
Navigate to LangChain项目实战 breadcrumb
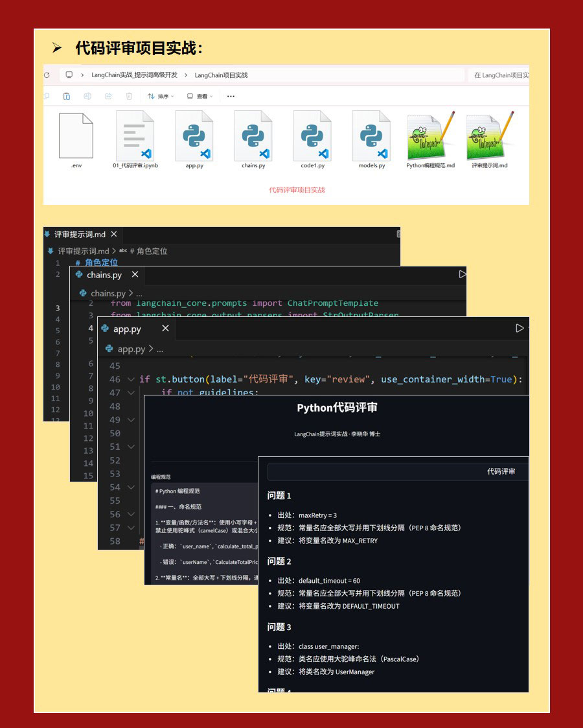[221, 75]
